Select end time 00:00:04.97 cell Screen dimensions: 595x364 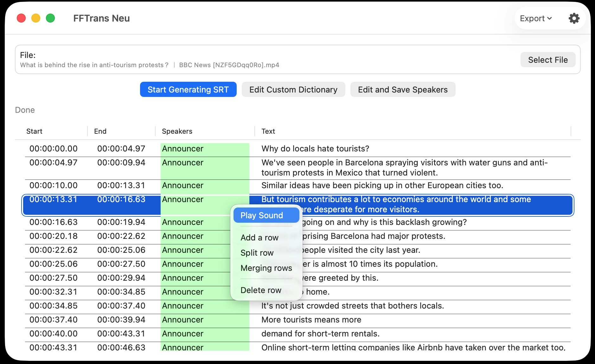(x=121, y=149)
